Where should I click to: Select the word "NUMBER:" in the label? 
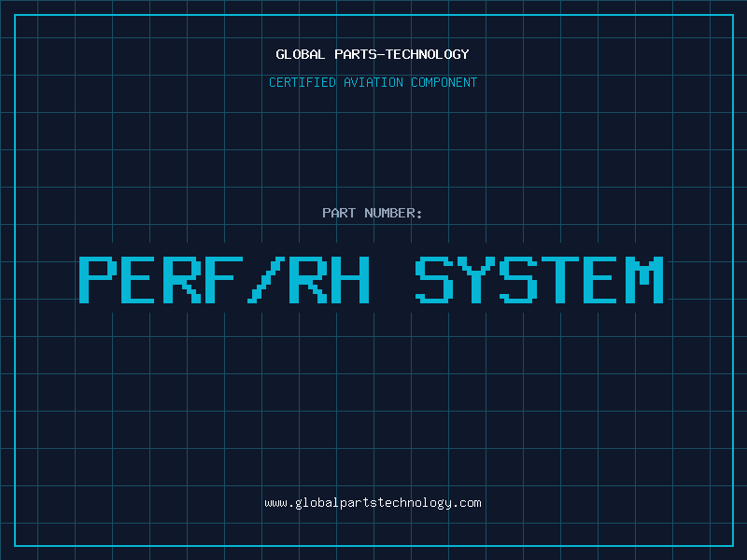(393, 214)
